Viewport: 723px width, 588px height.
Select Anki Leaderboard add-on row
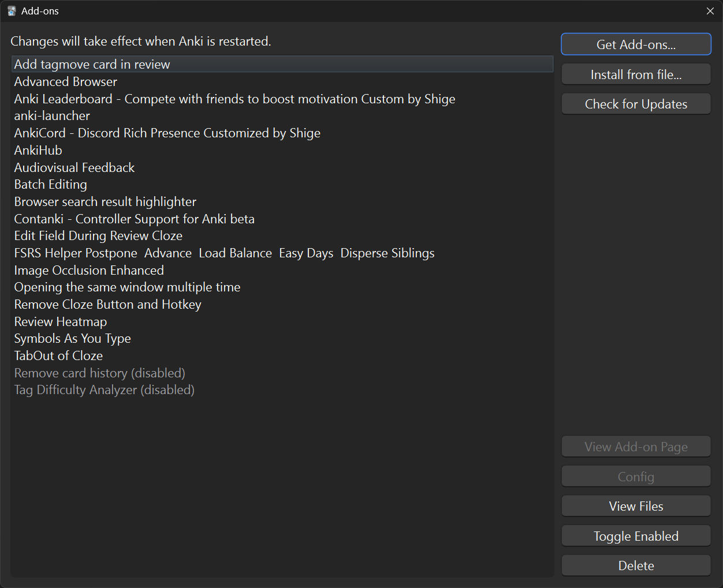(282, 99)
